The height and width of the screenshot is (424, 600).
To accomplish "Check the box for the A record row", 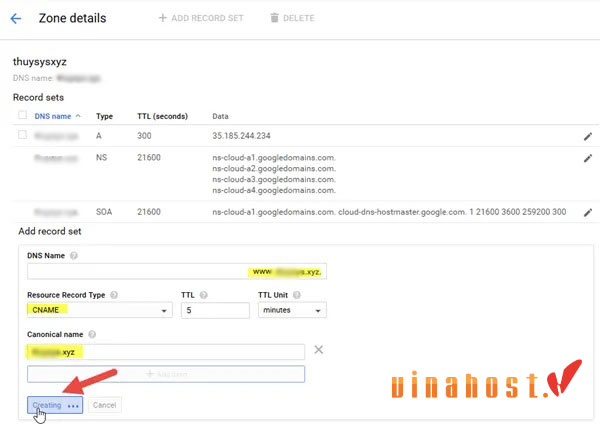I will coord(22,135).
